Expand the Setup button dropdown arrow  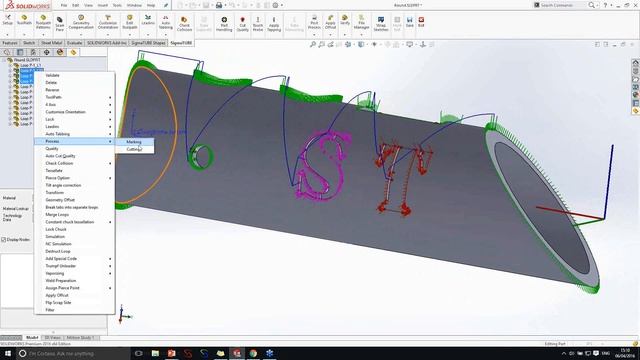point(7,34)
